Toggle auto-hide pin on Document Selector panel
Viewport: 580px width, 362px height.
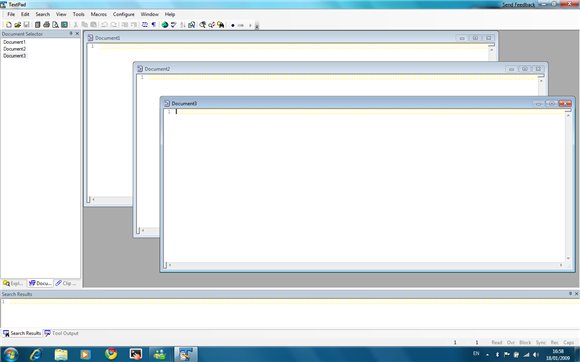coord(71,33)
